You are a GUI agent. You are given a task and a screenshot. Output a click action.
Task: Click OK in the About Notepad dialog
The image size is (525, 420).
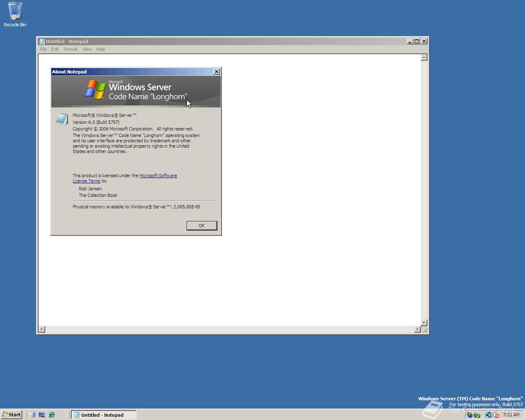click(x=202, y=226)
